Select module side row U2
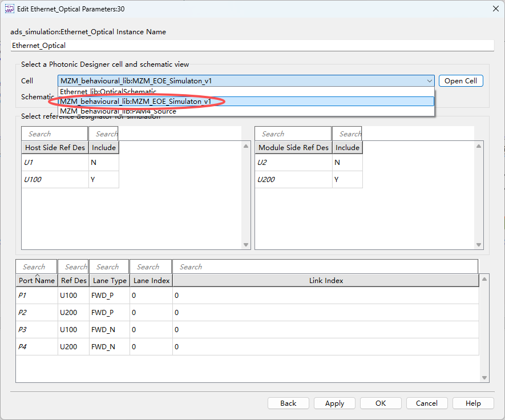 pyautogui.click(x=293, y=162)
